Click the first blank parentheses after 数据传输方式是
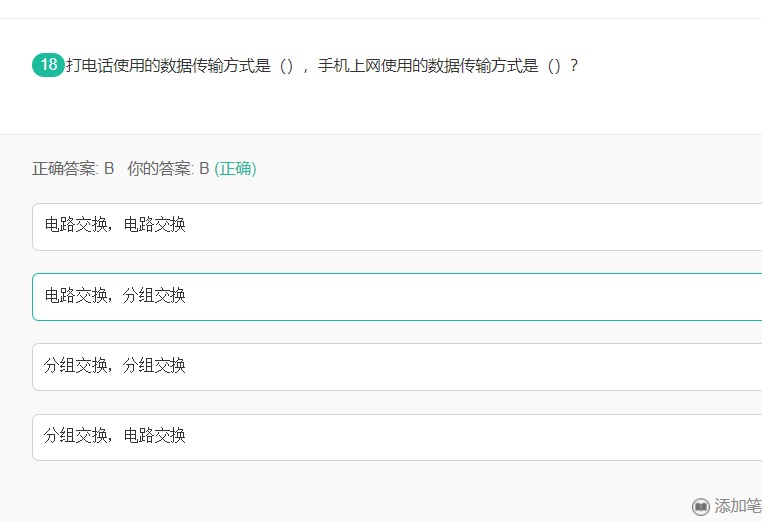Viewport: 762px width, 522px height. pyautogui.click(x=286, y=66)
